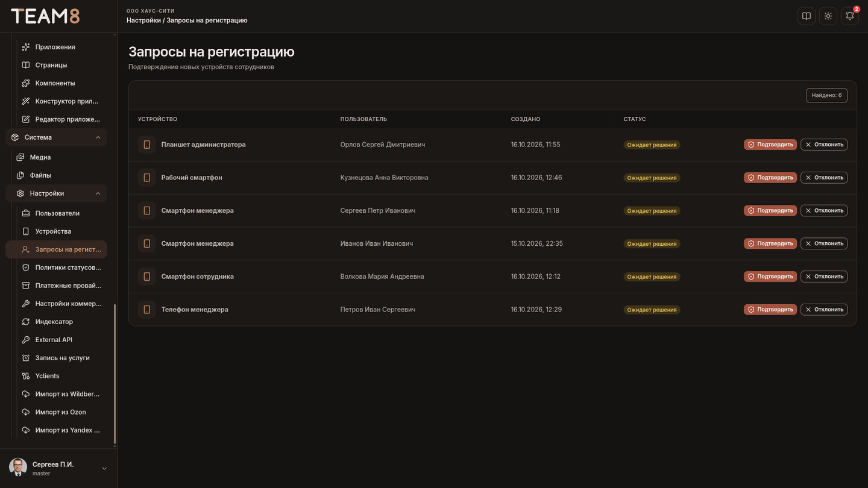Reject the request from Кузнецова Анна Викторовна
Viewport: 868px width, 488px height.
click(x=824, y=178)
